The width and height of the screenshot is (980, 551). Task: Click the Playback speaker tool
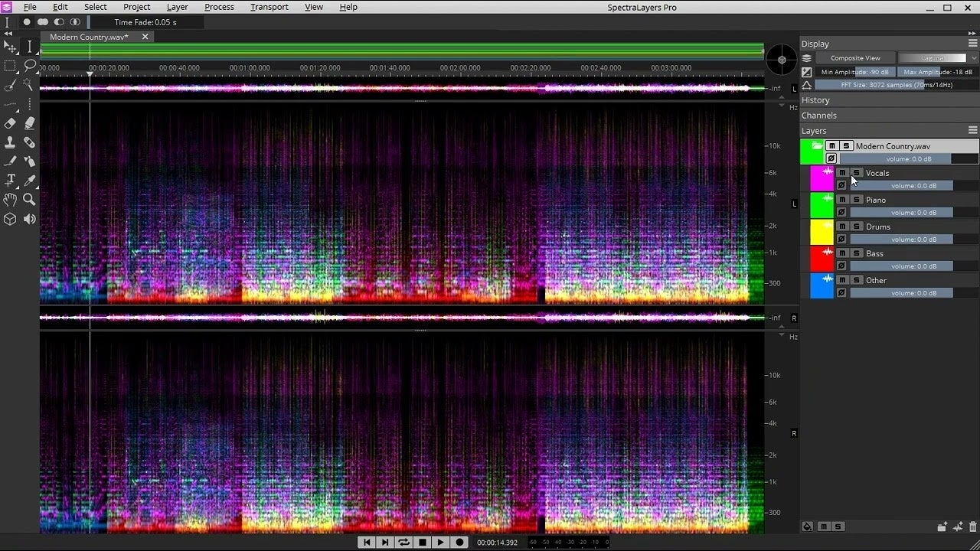click(30, 219)
